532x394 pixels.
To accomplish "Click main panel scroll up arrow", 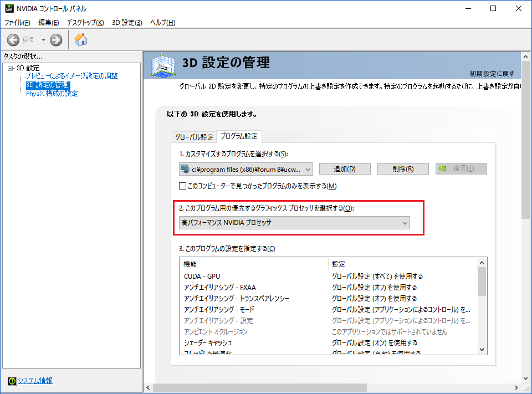I will pyautogui.click(x=525, y=57).
